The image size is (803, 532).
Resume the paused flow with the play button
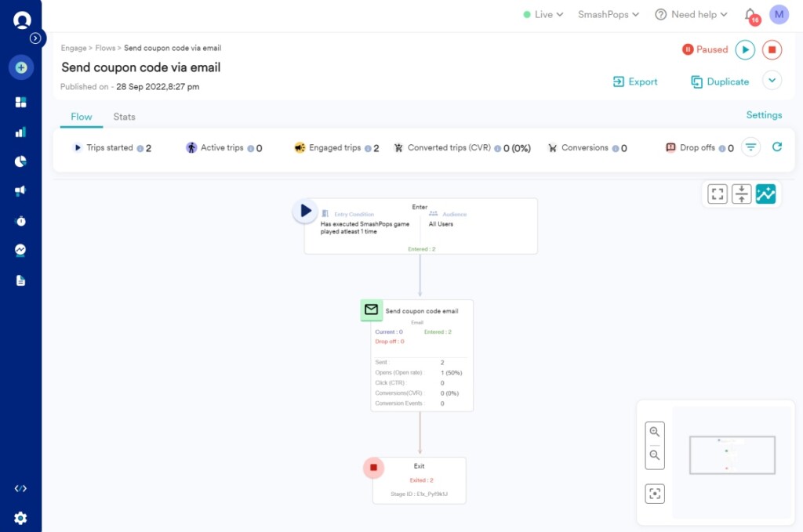(745, 49)
